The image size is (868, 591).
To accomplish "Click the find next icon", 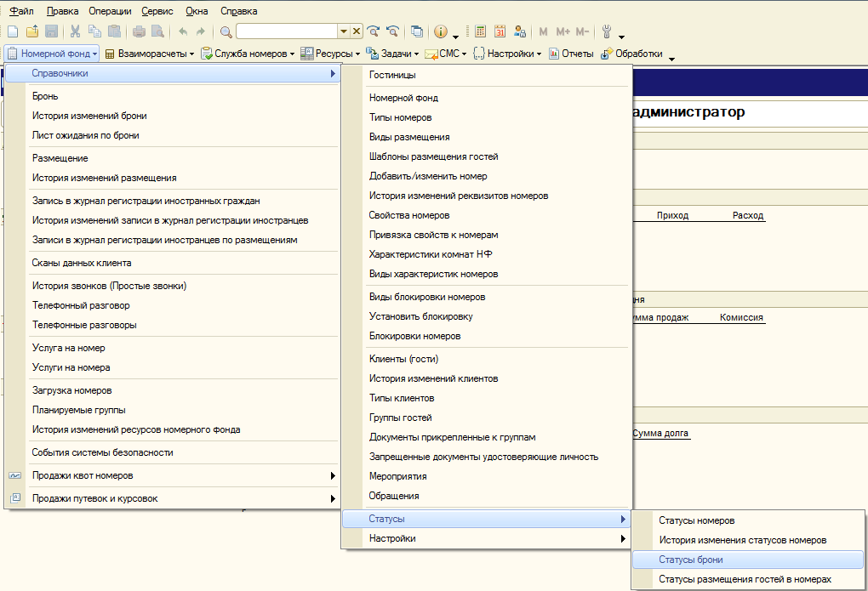I will pyautogui.click(x=373, y=31).
